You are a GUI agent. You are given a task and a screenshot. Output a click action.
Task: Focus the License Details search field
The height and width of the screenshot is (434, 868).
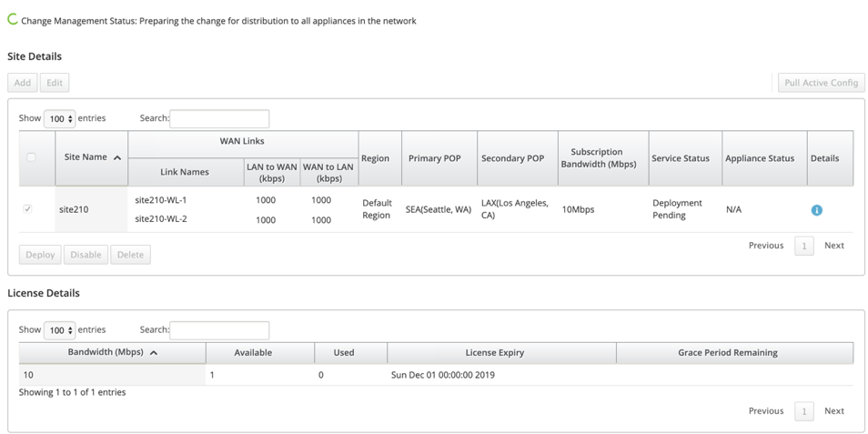coord(219,330)
